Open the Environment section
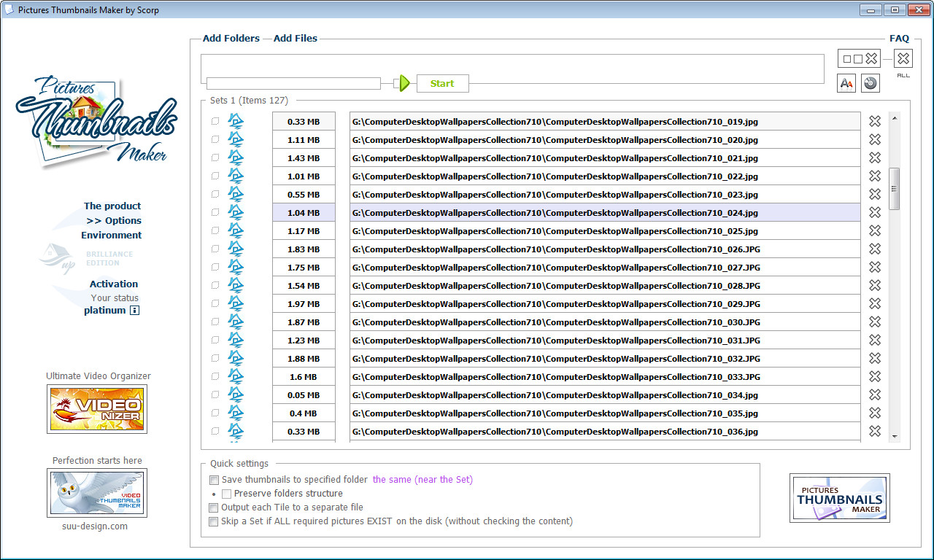This screenshot has width=934, height=560. [112, 235]
